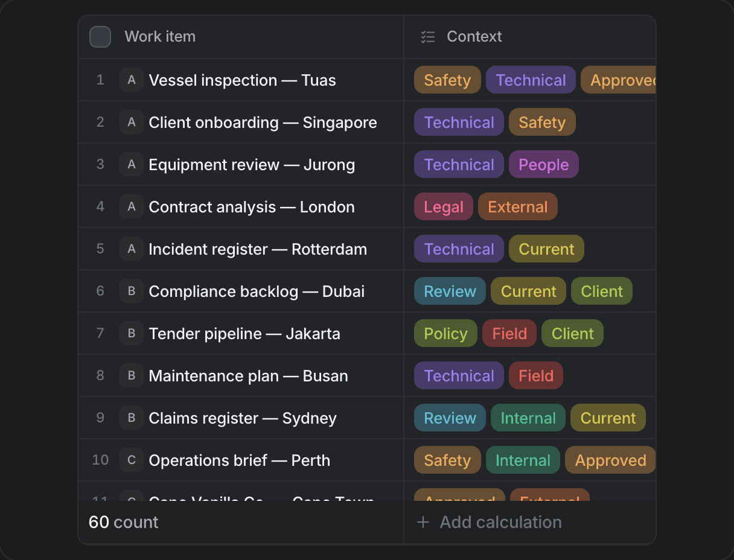734x560 pixels.
Task: Click Technical tag in Vessel inspection row
Action: pyautogui.click(x=531, y=80)
